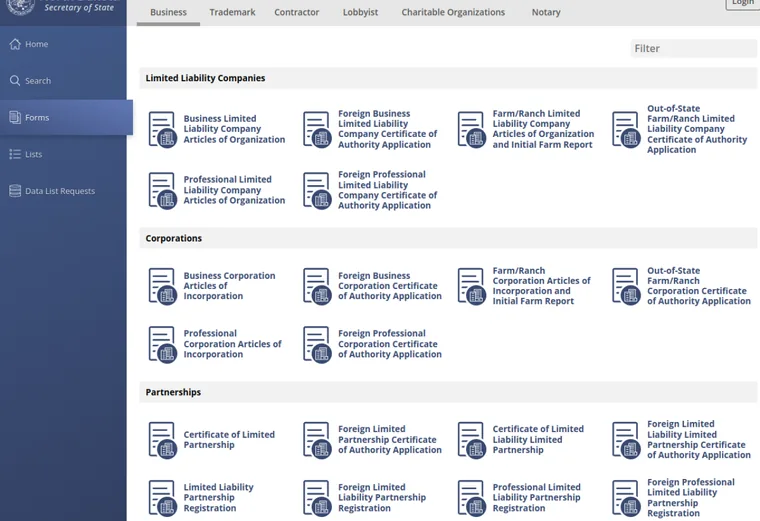Click icon for Out-of-State Farm/Ranch Corporation Certificate
The image size is (760, 521).
626,286
